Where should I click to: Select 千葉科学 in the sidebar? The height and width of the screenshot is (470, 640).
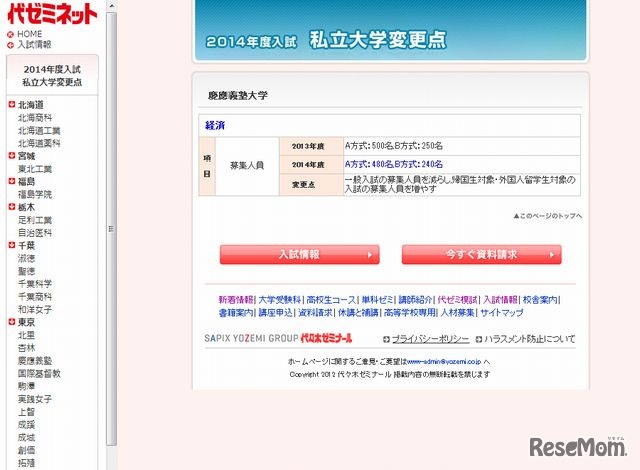[35, 284]
